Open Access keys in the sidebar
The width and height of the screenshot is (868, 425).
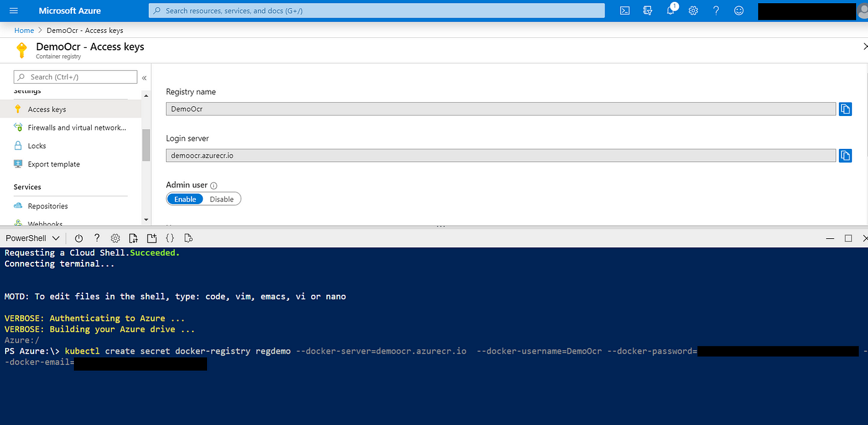(x=70, y=109)
